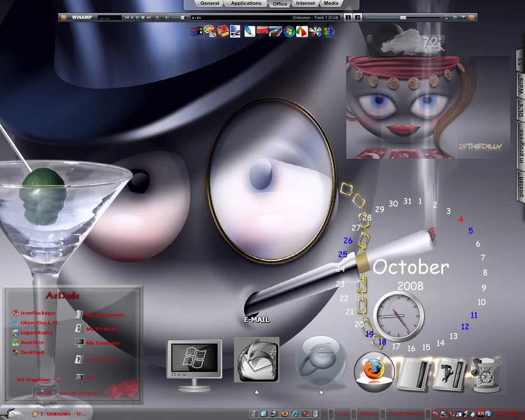Click Turn Off Computer

tap(78, 393)
